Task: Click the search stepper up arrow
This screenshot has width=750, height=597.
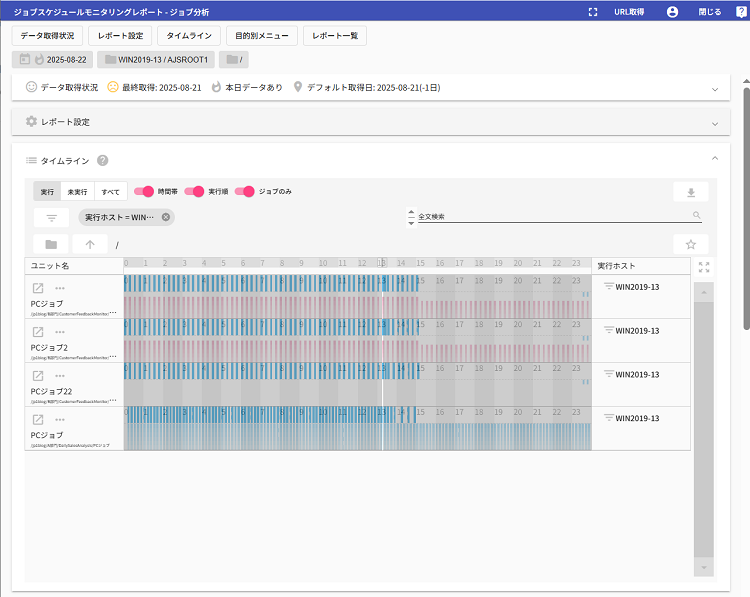Action: pos(411,211)
